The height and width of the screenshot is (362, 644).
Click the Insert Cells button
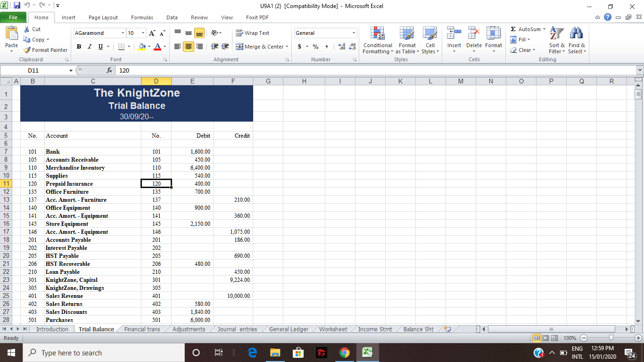click(x=454, y=41)
